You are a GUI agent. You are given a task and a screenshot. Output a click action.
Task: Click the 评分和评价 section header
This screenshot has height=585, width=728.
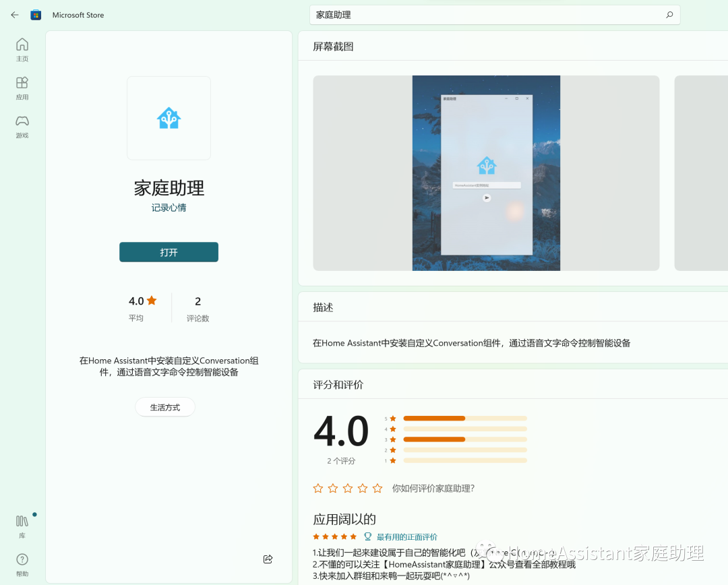(x=338, y=384)
